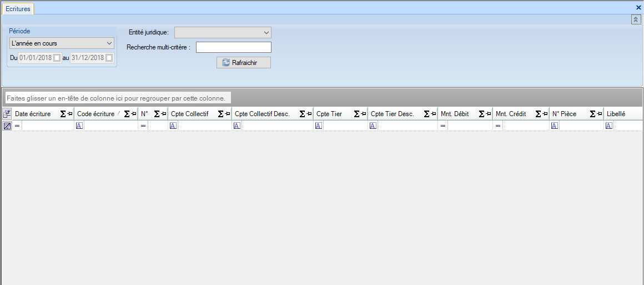This screenshot has width=644, height=285.
Task: Pin the Code écriture column
Action: (x=133, y=114)
